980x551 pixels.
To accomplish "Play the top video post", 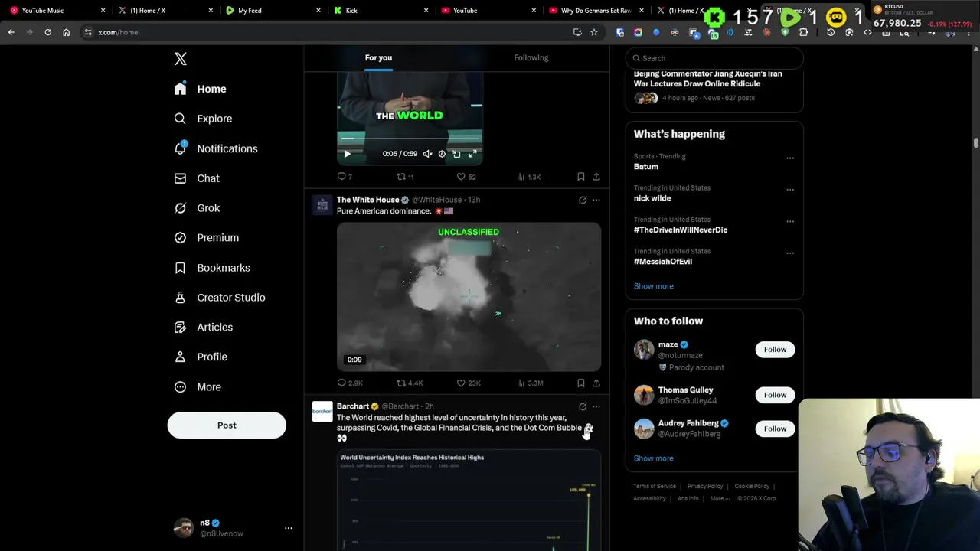I will pos(347,154).
